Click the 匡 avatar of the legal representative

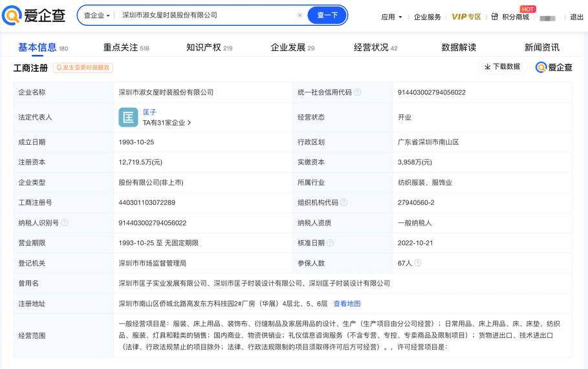pos(128,117)
